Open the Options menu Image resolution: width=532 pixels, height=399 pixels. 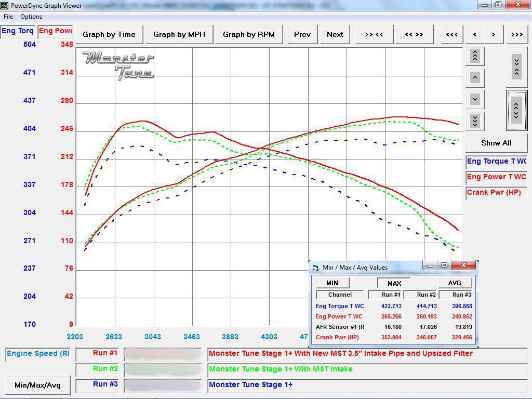point(31,17)
